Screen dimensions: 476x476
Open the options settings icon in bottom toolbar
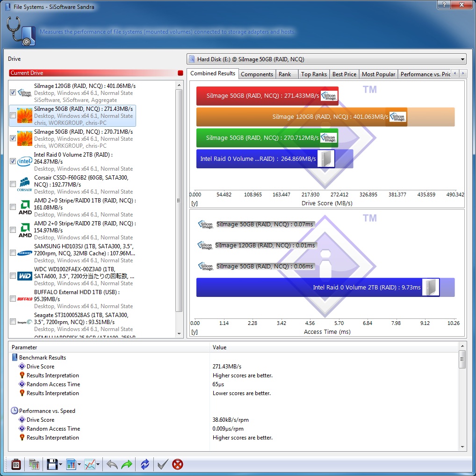(x=16, y=464)
